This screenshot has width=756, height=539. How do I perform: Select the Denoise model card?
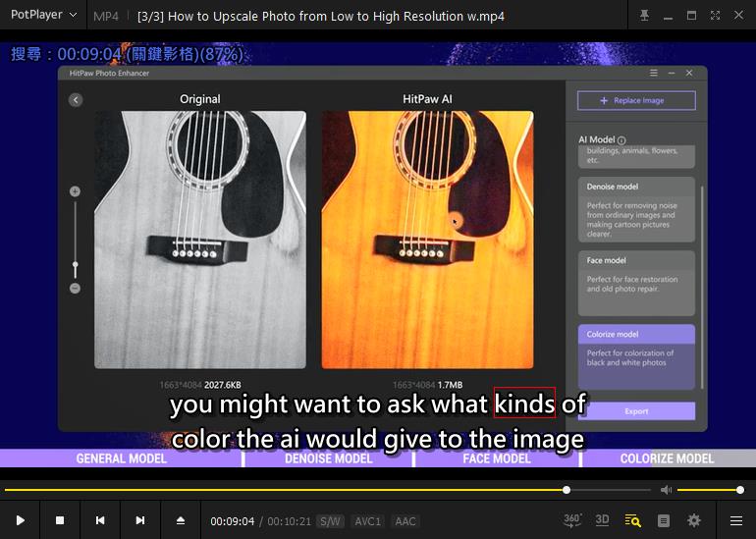pyautogui.click(x=636, y=209)
